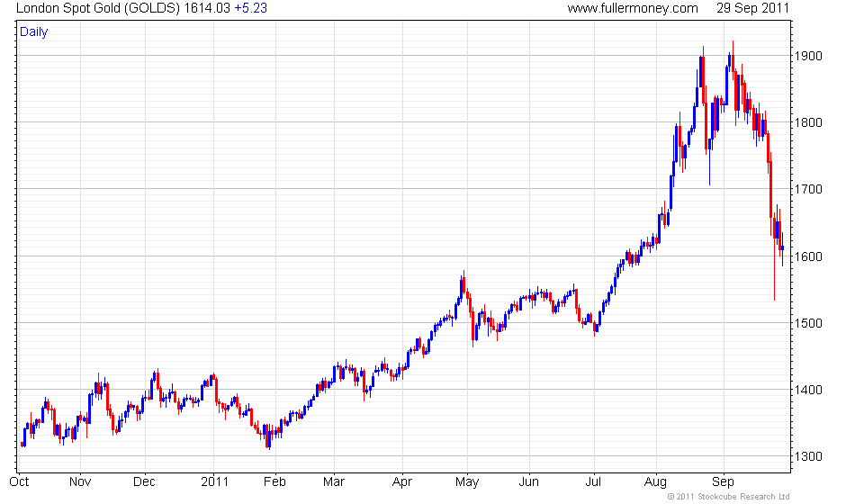Screen dimensions: 864x504
Task: Open the www.fullermoney.com link text
Action: point(633,8)
